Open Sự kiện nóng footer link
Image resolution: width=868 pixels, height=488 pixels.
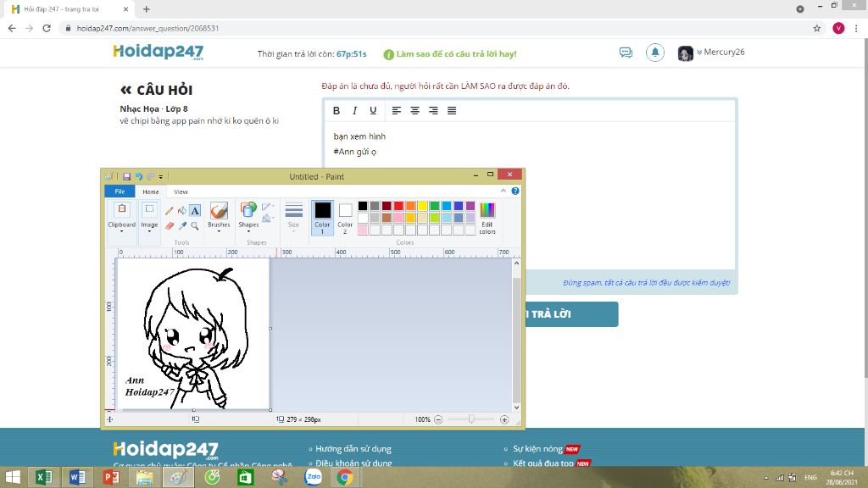(x=537, y=449)
